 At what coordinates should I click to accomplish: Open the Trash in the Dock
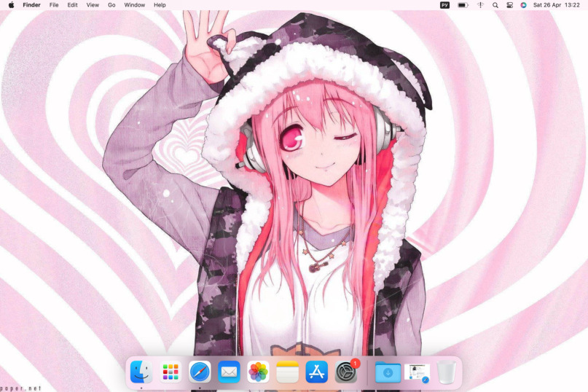click(x=446, y=372)
